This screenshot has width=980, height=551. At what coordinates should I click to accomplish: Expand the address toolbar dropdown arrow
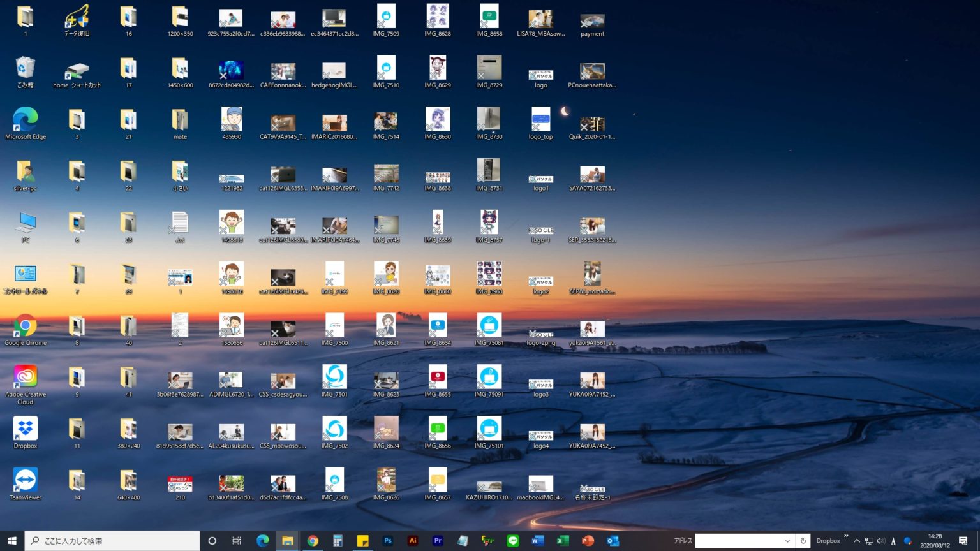pyautogui.click(x=787, y=541)
